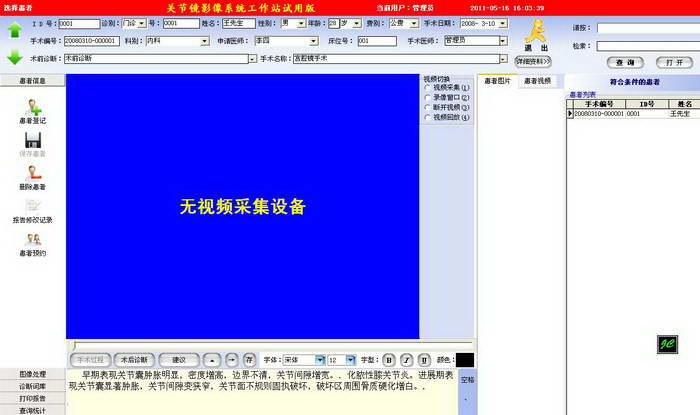Click the 详细资料>> button

[x=533, y=62]
